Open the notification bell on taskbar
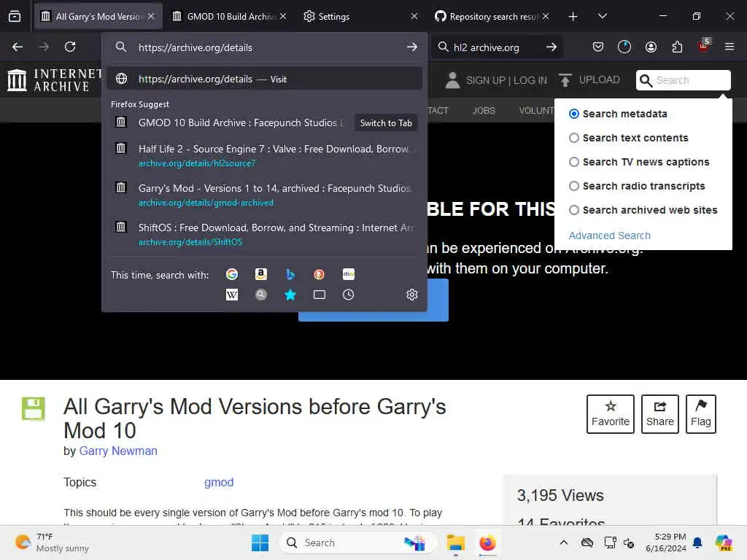The width and height of the screenshot is (747, 560). click(x=697, y=542)
